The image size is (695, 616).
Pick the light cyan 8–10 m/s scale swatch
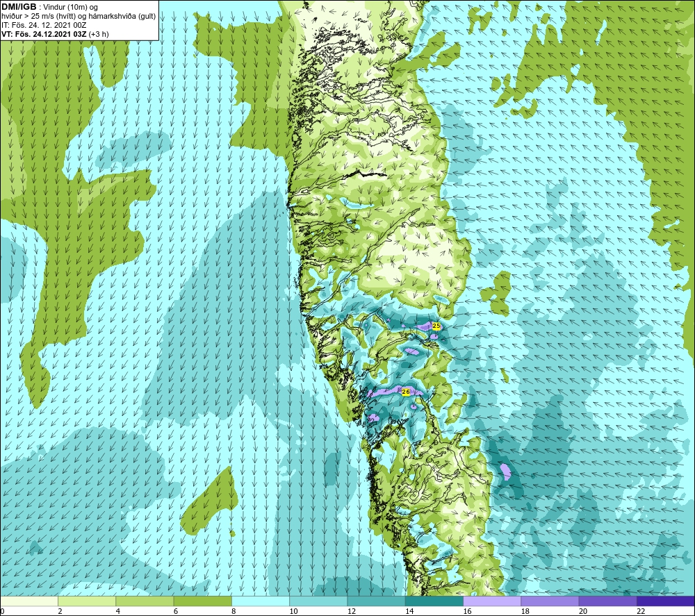261,601
